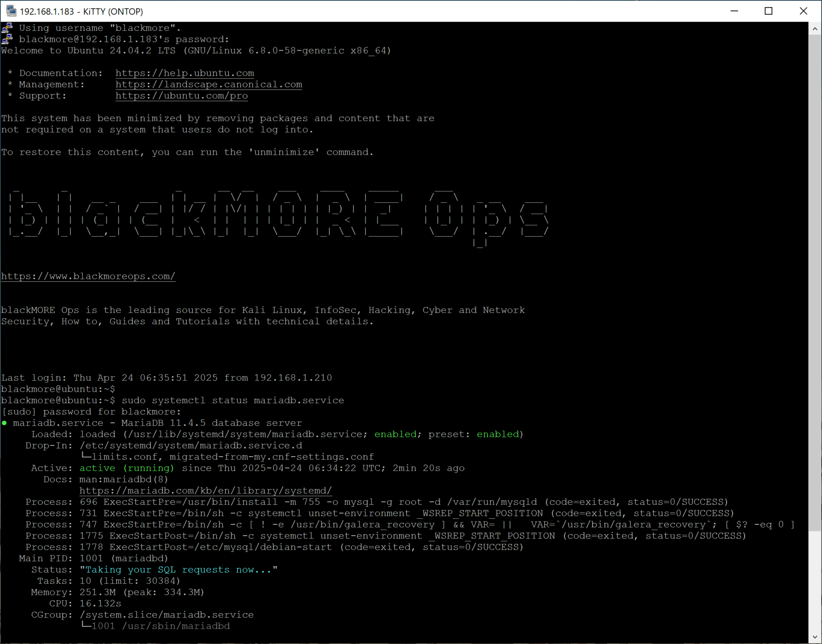Select the blackMORE Ops ASCII art logo
This screenshot has width=822, height=644.
277,217
